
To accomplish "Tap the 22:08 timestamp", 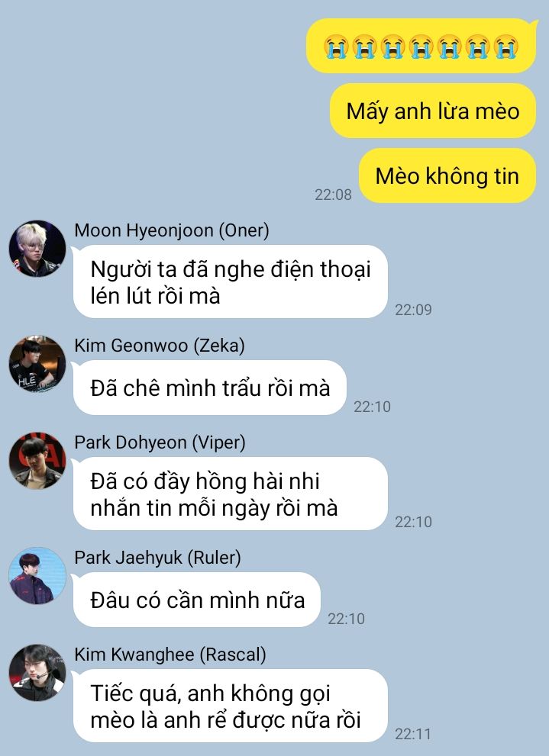I will point(333,195).
